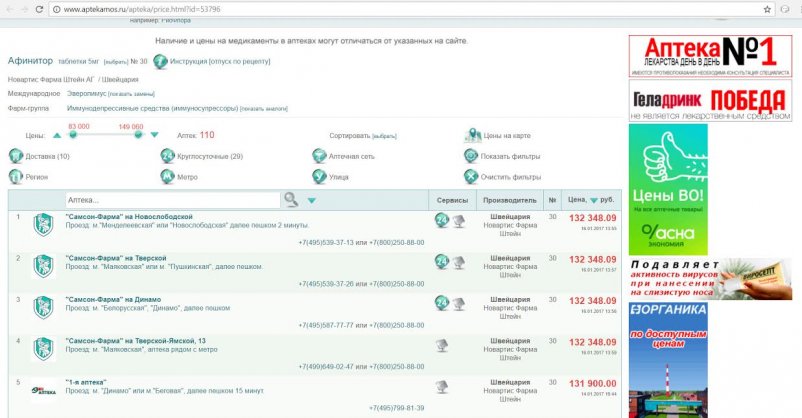Click Регион filter icon
The width and height of the screenshot is (802, 418).
(16, 177)
